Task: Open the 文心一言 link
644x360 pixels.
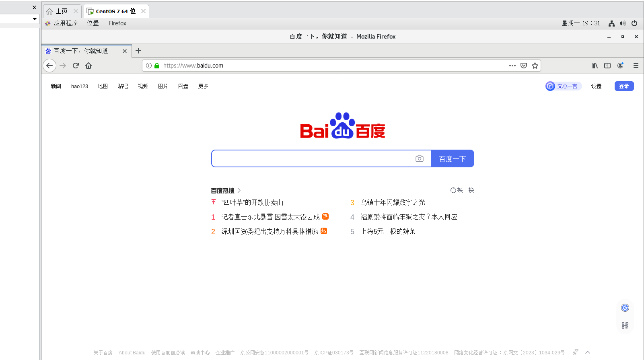Action: point(564,86)
